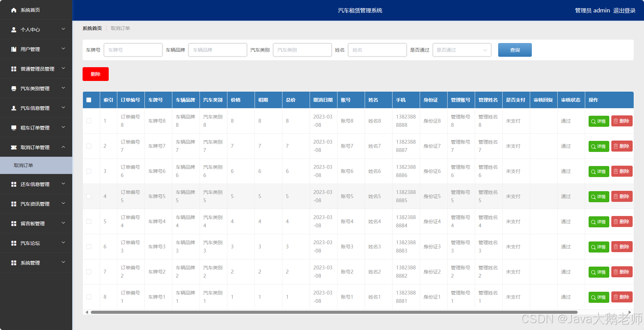Screen dimensions: 644x330
Task: Click the 系统首页 breadcrumb link
Action: tap(92, 28)
